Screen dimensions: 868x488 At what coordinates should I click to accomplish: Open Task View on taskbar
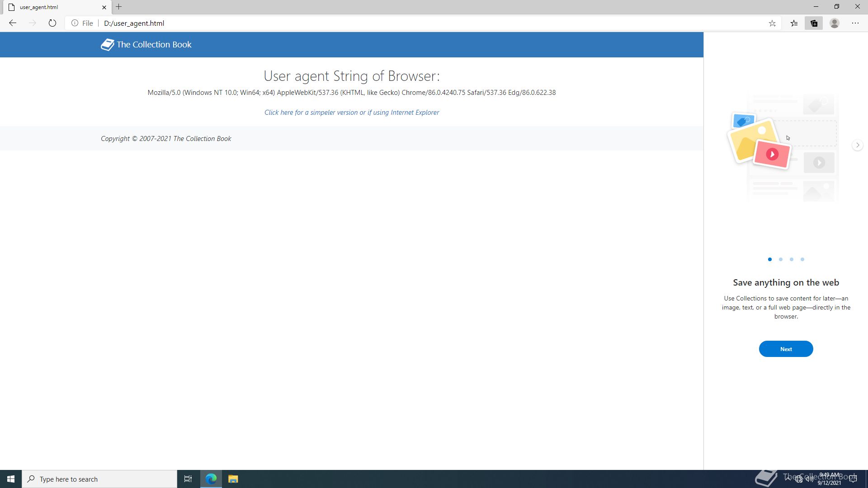pyautogui.click(x=188, y=479)
